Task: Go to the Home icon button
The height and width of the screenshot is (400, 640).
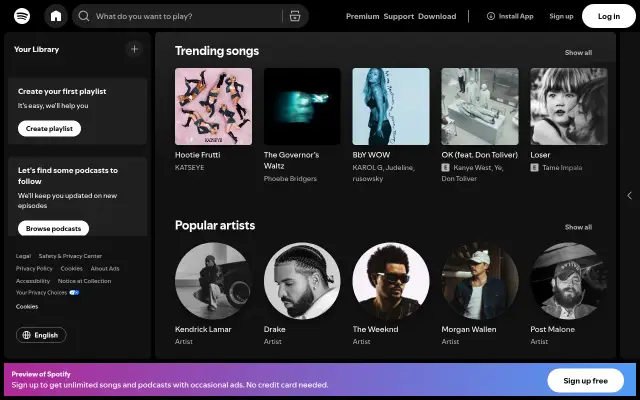Action: [x=56, y=16]
